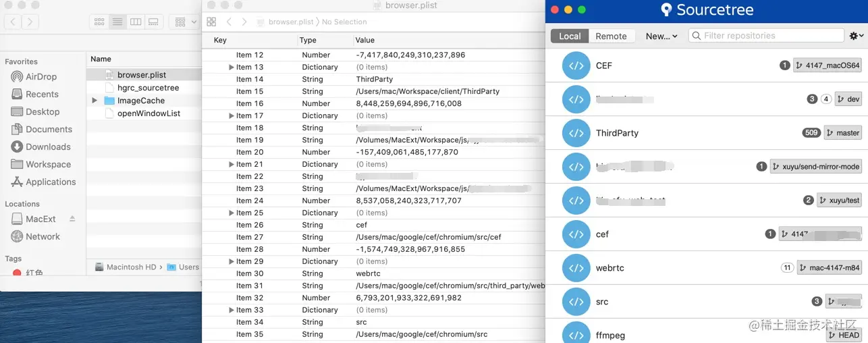Open Downloads in Finder sidebar

click(x=48, y=147)
